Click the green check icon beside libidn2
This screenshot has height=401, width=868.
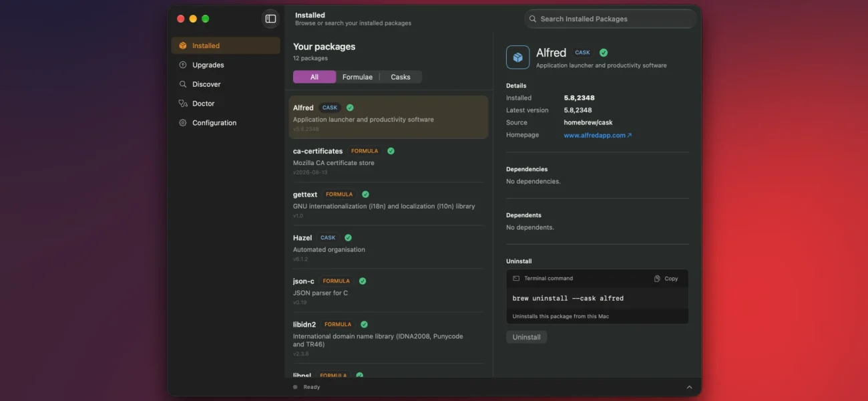(x=364, y=325)
